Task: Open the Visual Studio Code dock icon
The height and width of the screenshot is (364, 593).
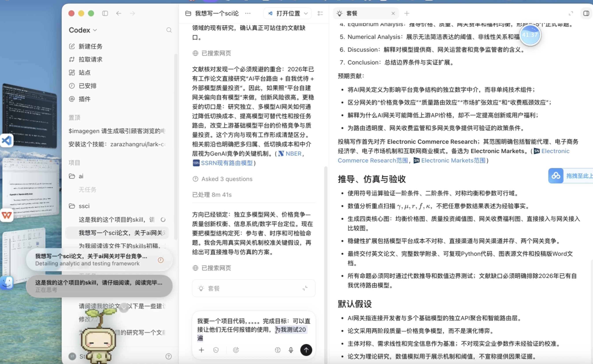Action: click(6, 141)
